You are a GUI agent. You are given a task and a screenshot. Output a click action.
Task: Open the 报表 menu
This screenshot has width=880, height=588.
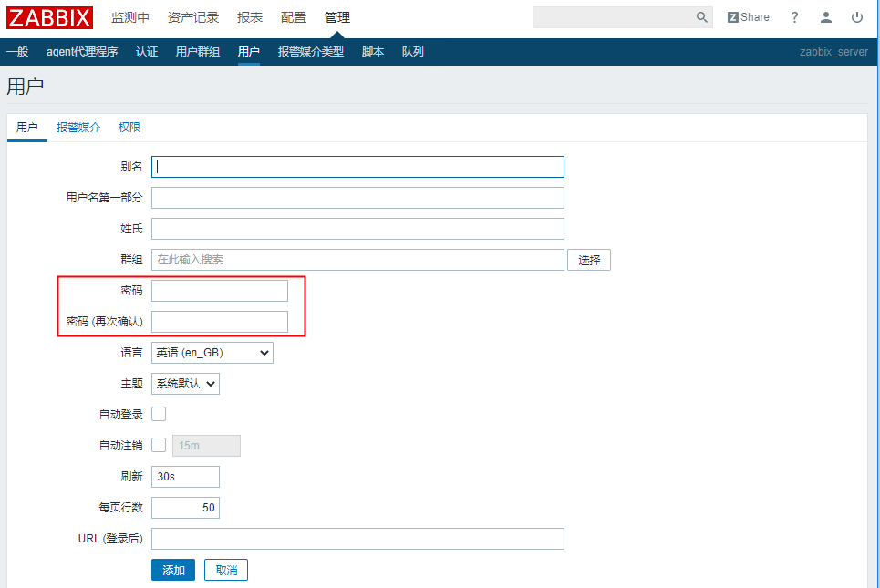(250, 17)
